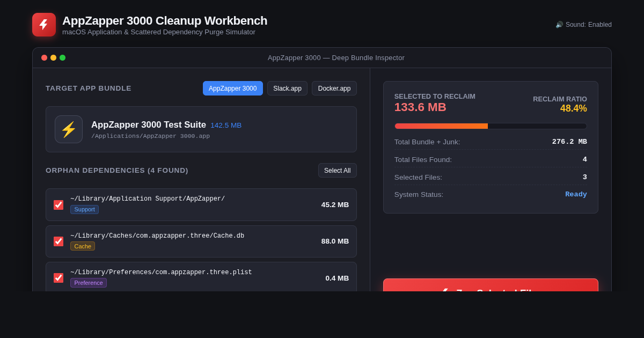Click the ~/Library/Preferences/com.appzapper.three.plist path
The height and width of the screenshot is (338, 644).
(x=161, y=273)
